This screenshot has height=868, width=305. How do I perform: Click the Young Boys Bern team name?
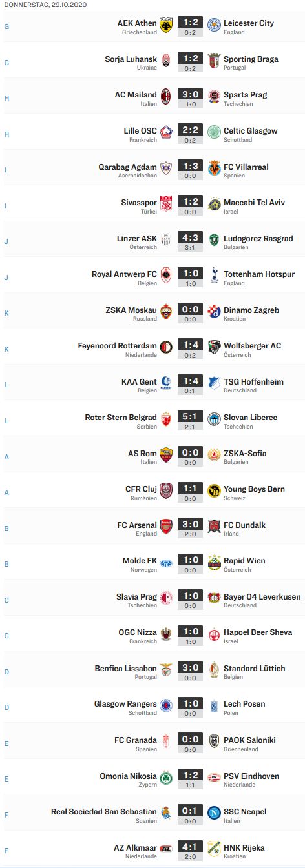tap(254, 489)
